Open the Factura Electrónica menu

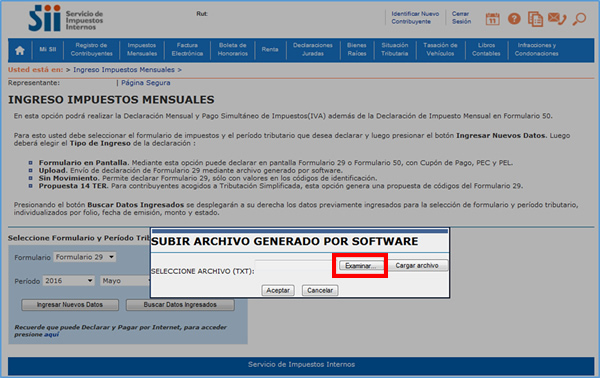pos(187,50)
